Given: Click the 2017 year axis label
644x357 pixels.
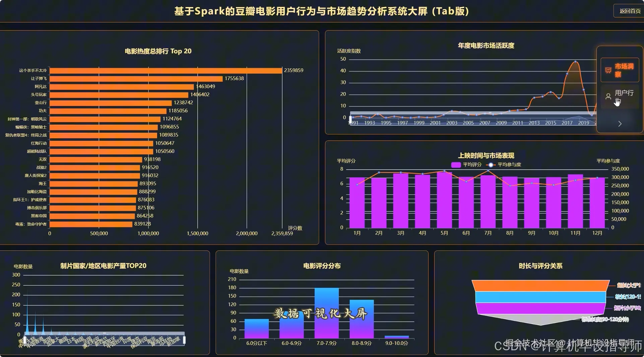Looking at the screenshot, I should (x=567, y=123).
